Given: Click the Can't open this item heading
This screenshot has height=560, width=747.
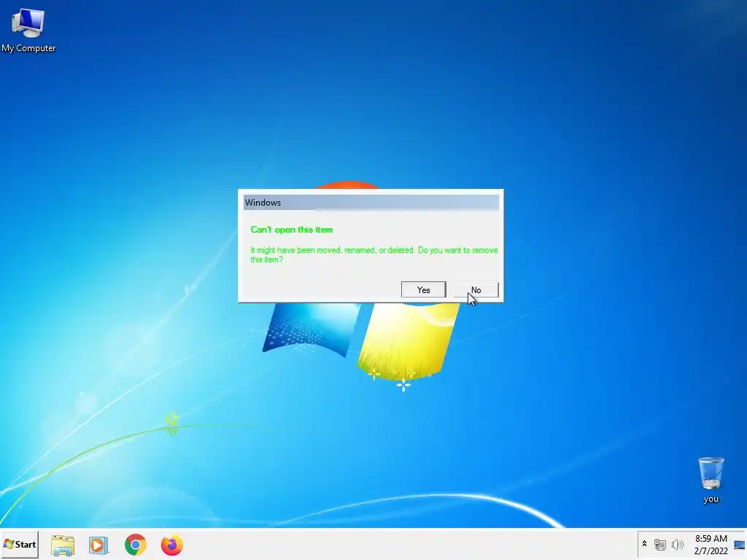Looking at the screenshot, I should [x=292, y=230].
